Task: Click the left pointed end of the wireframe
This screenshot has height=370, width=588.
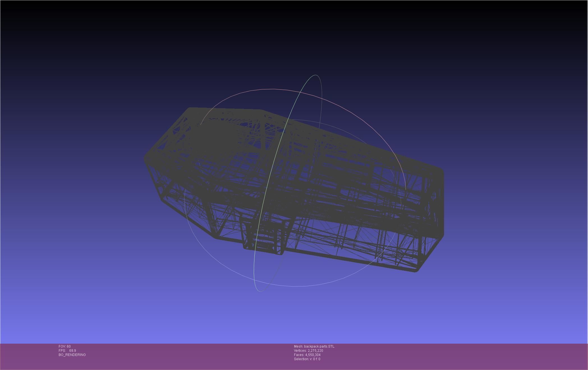Action: (x=146, y=159)
